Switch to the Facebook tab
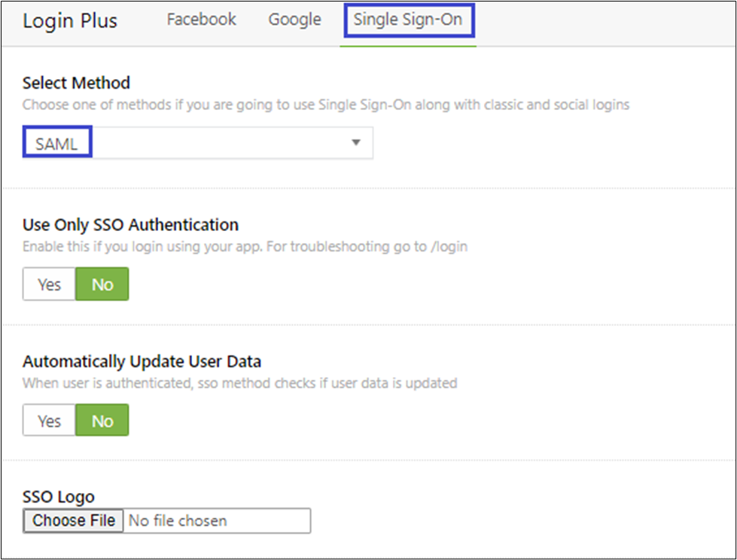737x560 pixels. point(201,20)
